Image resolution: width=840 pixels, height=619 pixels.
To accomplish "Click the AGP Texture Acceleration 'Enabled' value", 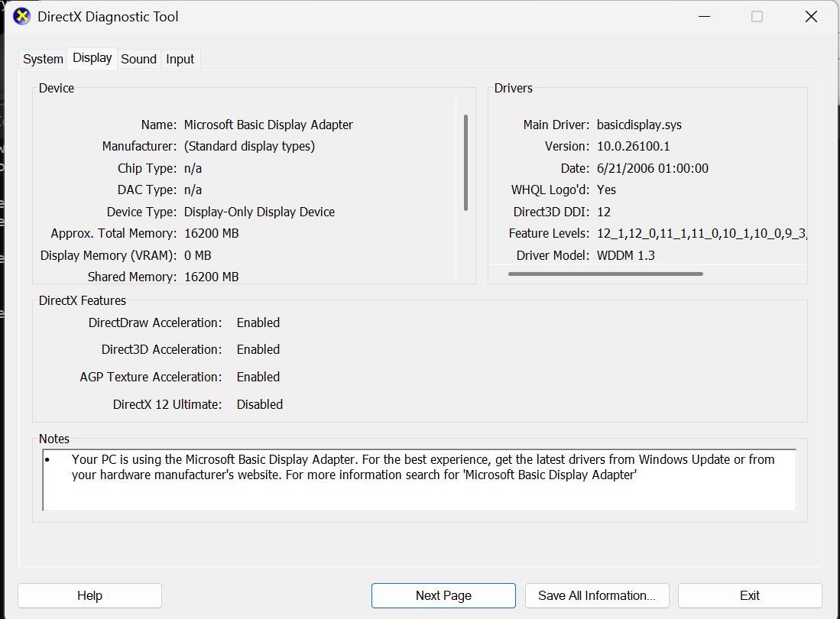I will point(258,377).
